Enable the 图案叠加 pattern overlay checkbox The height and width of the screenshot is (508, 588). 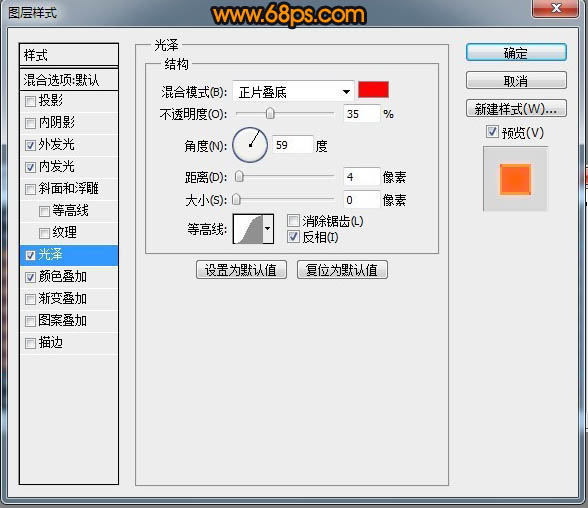tap(30, 321)
